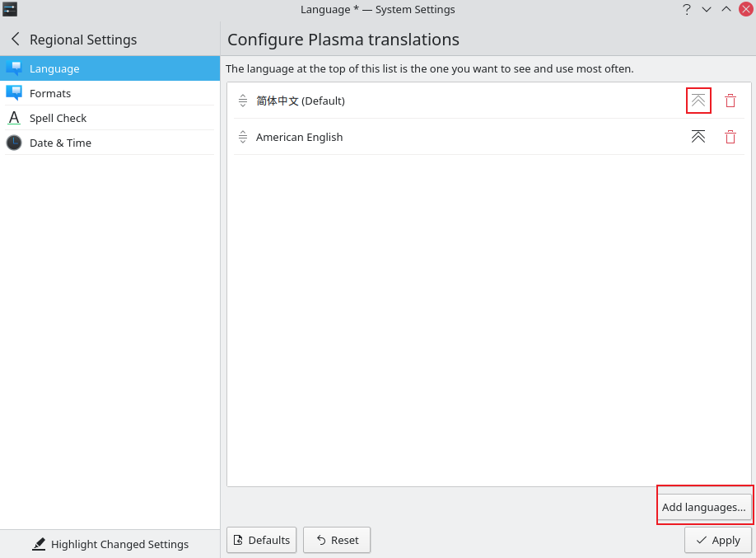Promote American English to top of list
Viewport: 756px width, 558px height.
coord(698,137)
